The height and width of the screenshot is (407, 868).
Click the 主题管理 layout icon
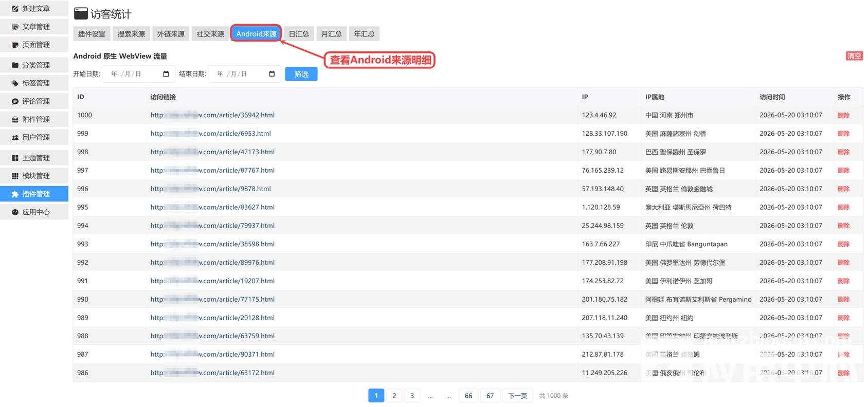15,158
